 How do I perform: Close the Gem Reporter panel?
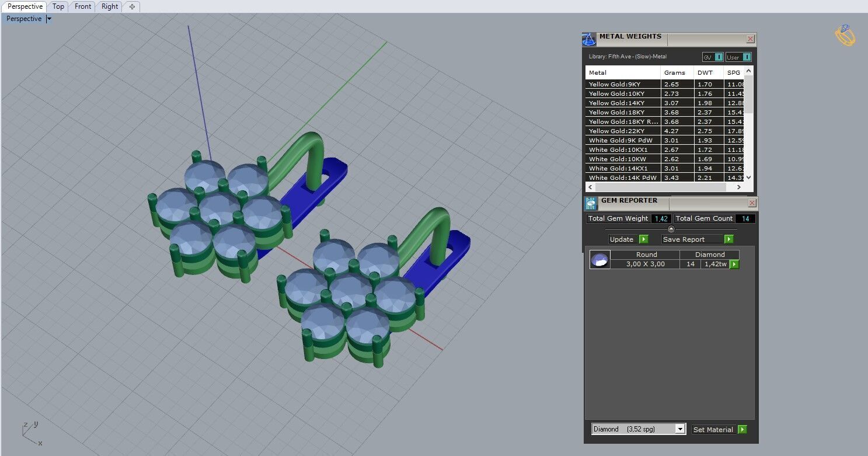coord(752,203)
